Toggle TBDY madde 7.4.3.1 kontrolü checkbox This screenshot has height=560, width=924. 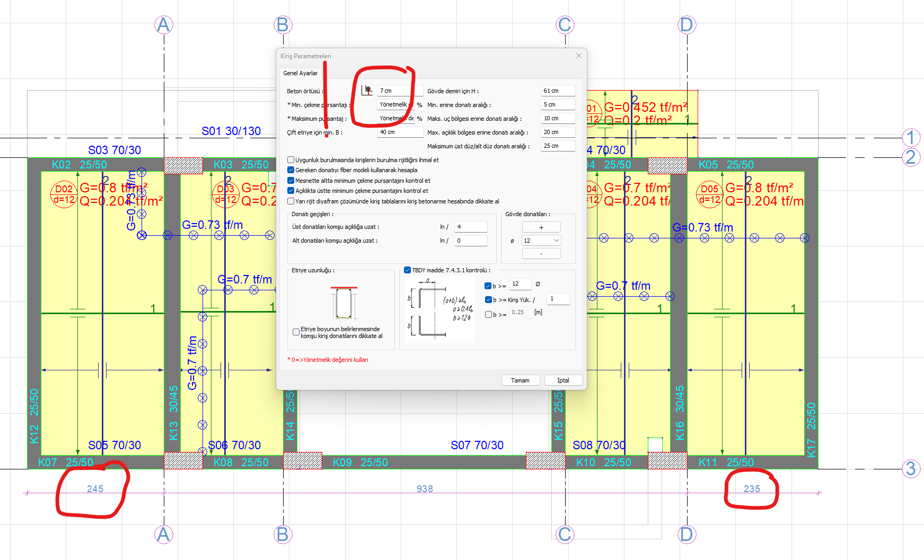click(x=407, y=270)
